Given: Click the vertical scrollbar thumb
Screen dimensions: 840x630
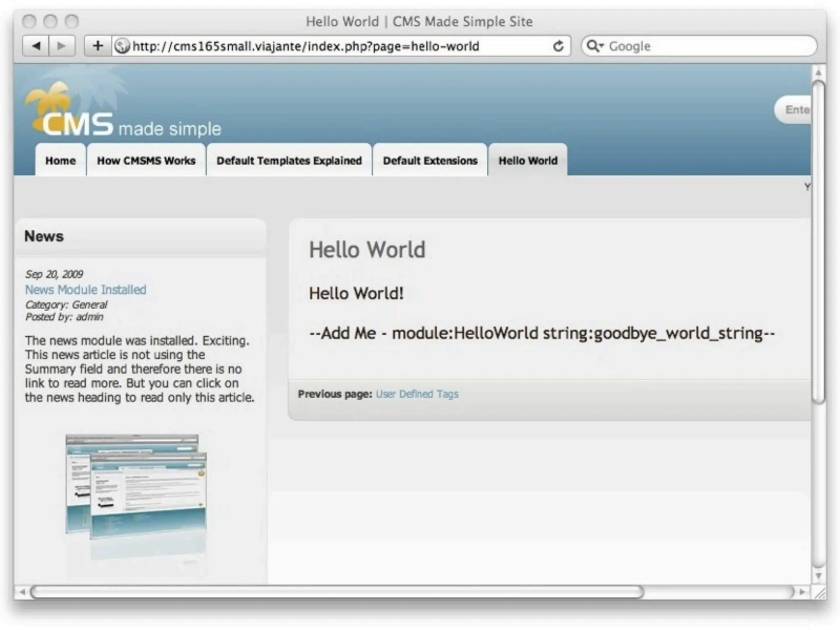Looking at the screenshot, I should point(818,242).
